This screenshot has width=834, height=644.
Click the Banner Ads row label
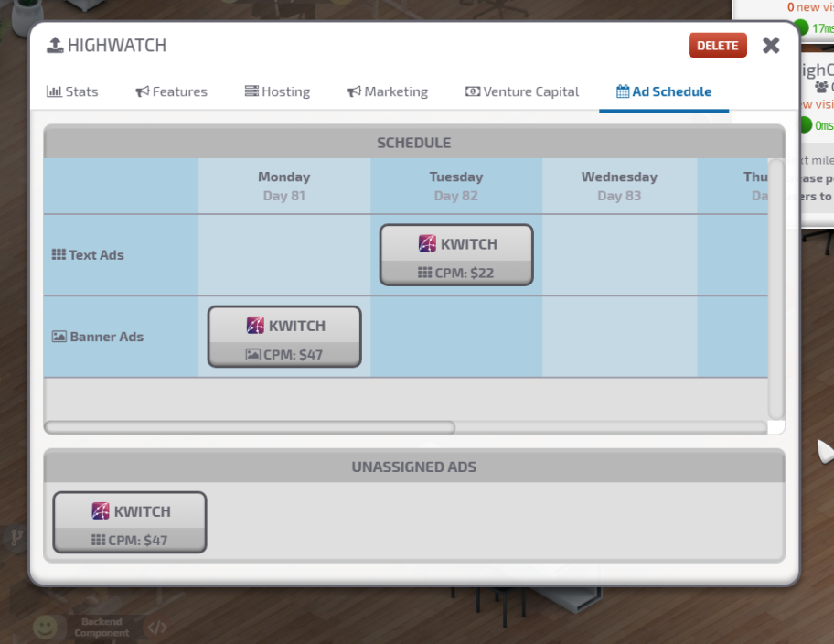[x=98, y=337]
